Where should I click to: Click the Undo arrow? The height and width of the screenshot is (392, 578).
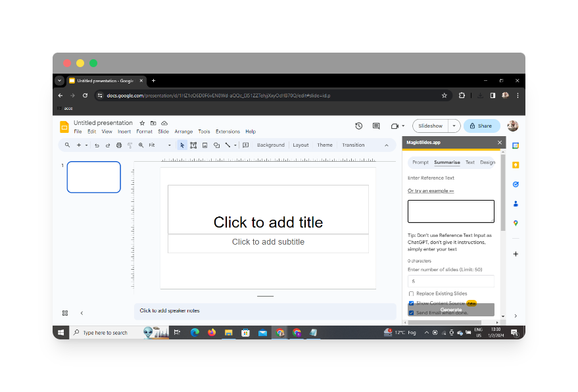tap(97, 145)
